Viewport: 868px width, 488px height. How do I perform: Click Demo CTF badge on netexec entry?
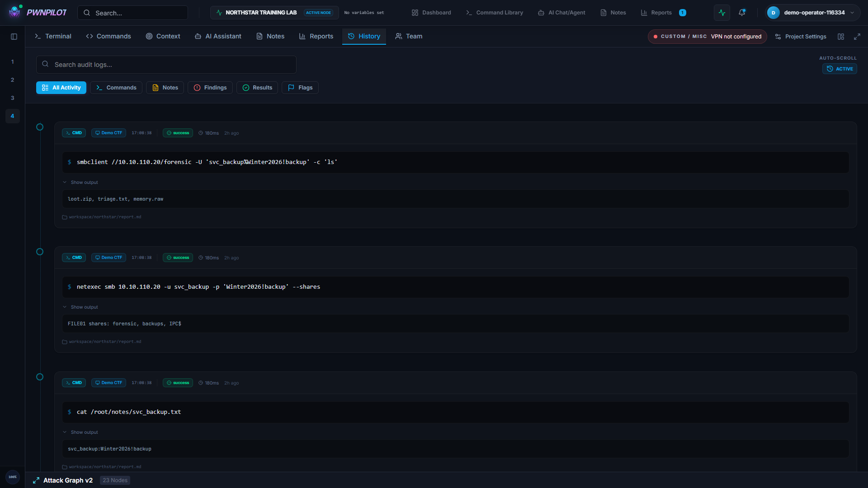(x=108, y=258)
